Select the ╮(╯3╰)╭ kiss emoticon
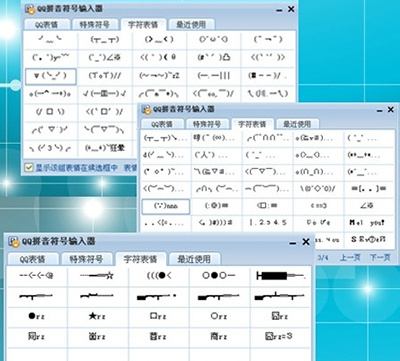Image resolution: width=400 pixels, height=361 pixels. (x=51, y=148)
